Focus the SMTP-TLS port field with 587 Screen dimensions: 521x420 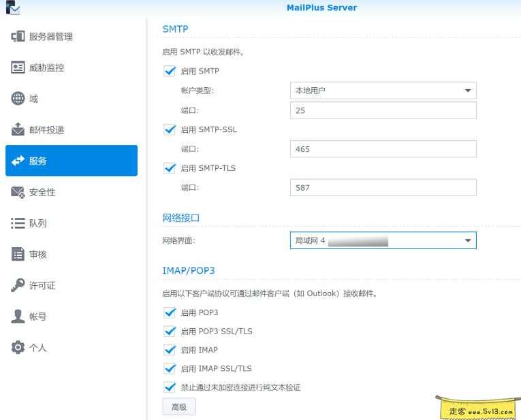[x=382, y=187]
